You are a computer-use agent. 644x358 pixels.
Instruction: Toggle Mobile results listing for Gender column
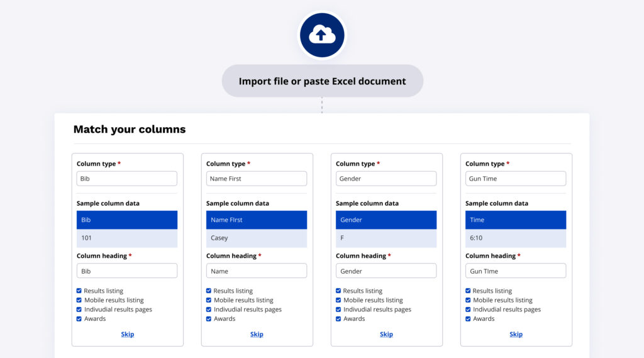(338, 300)
